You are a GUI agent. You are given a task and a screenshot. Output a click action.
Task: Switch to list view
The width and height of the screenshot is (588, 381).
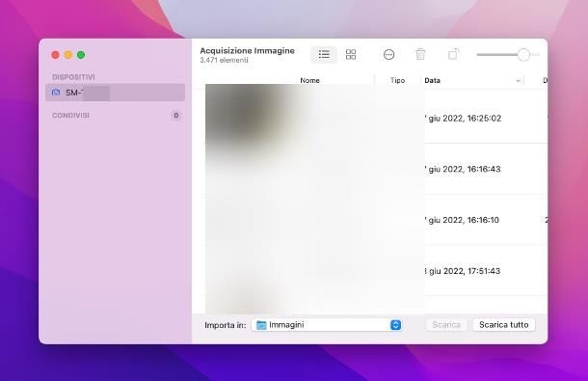click(324, 54)
